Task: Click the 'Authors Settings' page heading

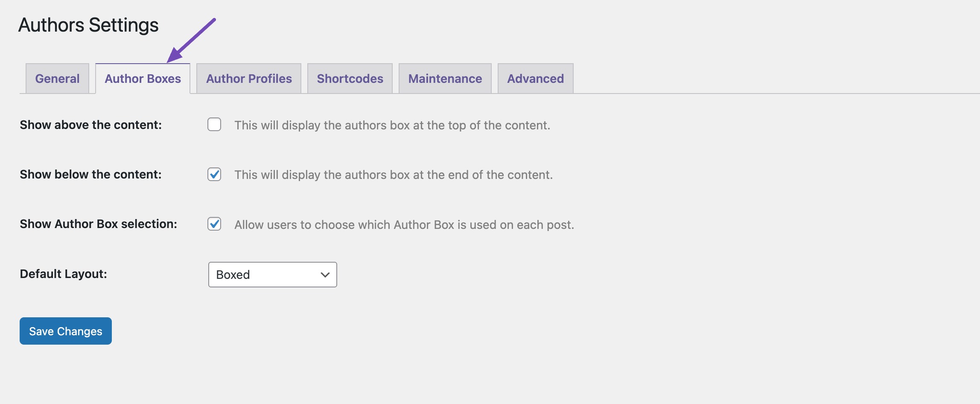Action: [x=88, y=25]
